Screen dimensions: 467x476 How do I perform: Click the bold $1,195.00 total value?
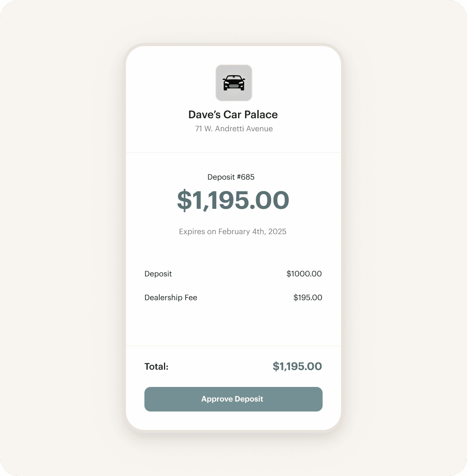click(x=297, y=366)
